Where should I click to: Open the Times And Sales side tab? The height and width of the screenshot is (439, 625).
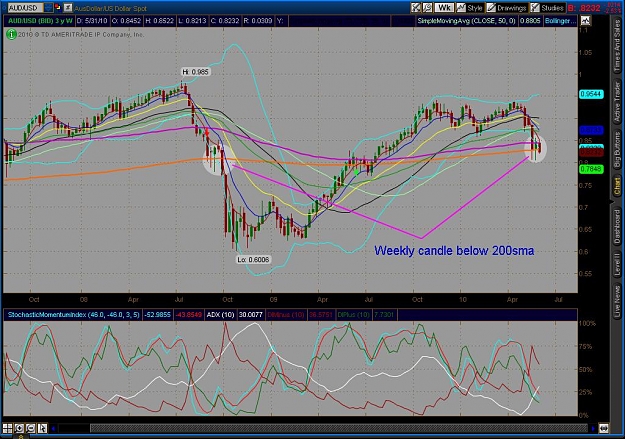(x=617, y=46)
